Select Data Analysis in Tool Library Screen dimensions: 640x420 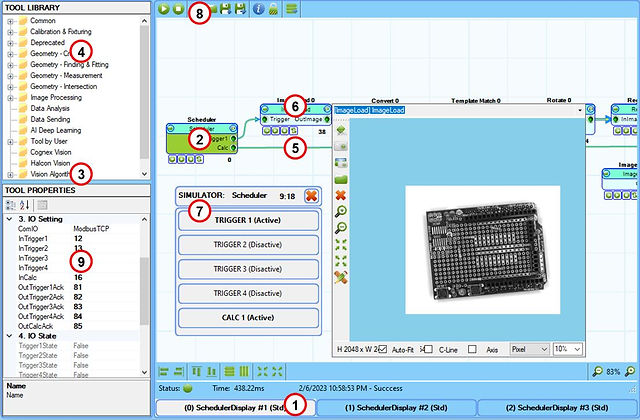click(x=50, y=109)
